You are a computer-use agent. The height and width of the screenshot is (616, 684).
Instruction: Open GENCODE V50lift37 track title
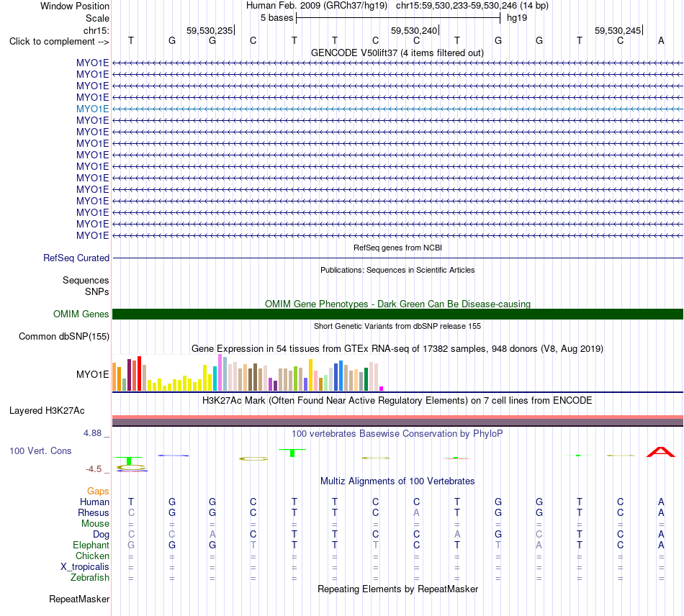pos(397,53)
